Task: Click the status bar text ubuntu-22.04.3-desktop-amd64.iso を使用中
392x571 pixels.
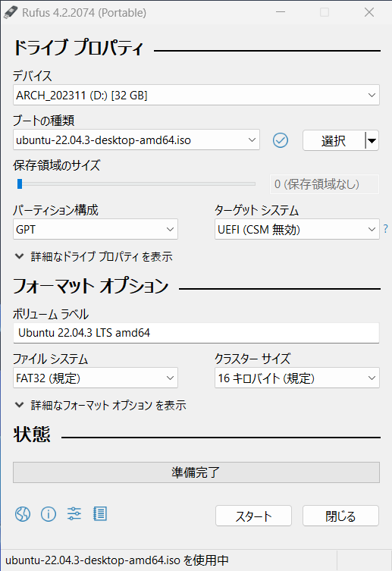Action: click(x=117, y=560)
